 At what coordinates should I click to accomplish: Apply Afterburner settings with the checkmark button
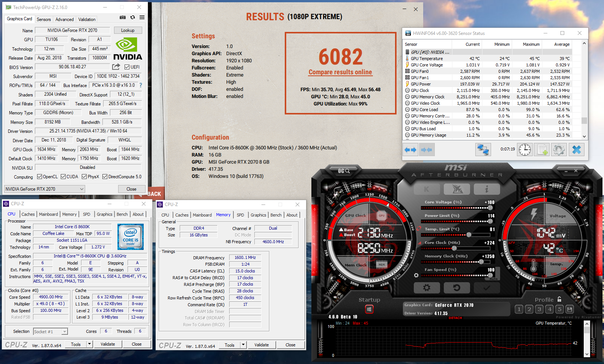[x=487, y=288]
